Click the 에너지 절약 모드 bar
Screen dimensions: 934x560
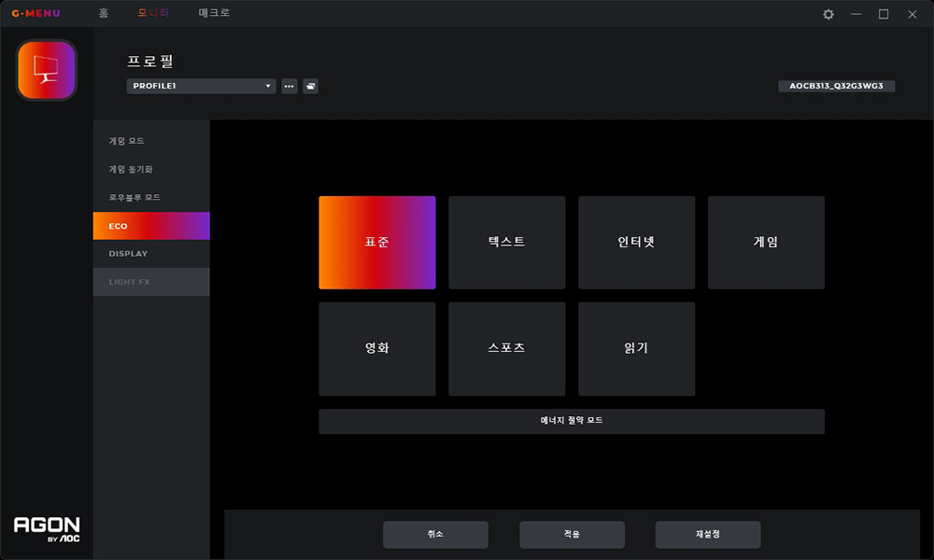pyautogui.click(x=572, y=421)
